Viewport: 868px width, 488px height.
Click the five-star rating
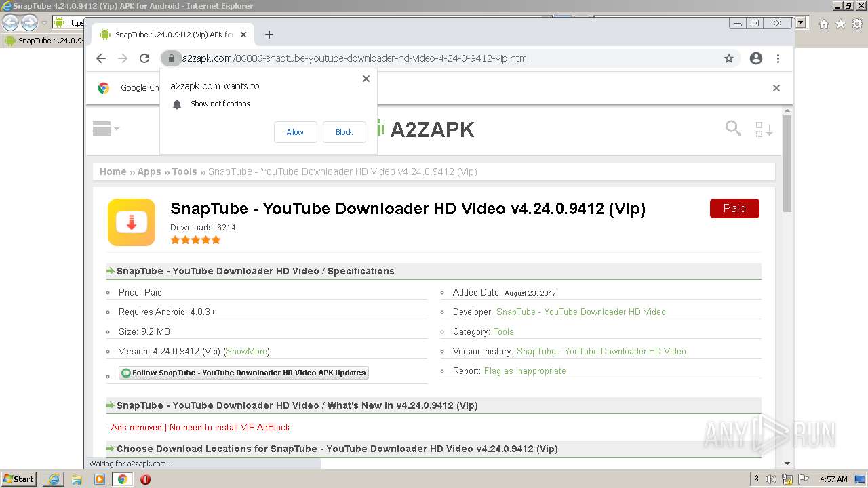(x=195, y=240)
